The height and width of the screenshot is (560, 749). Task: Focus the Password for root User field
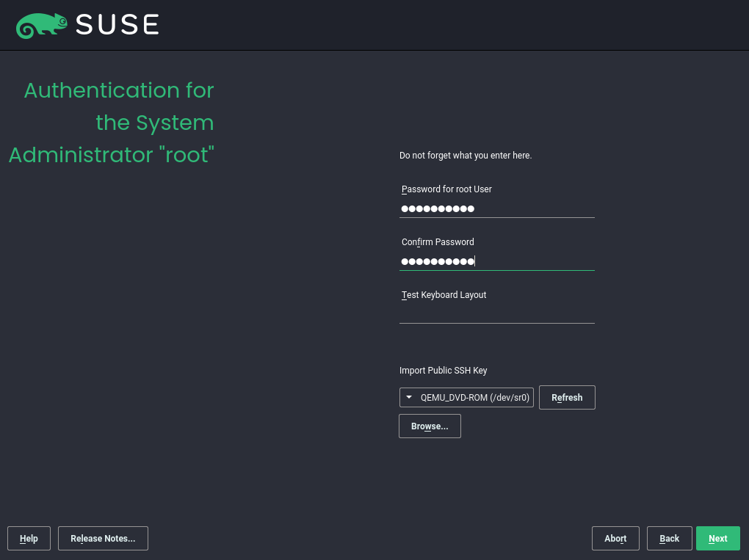coord(496,208)
